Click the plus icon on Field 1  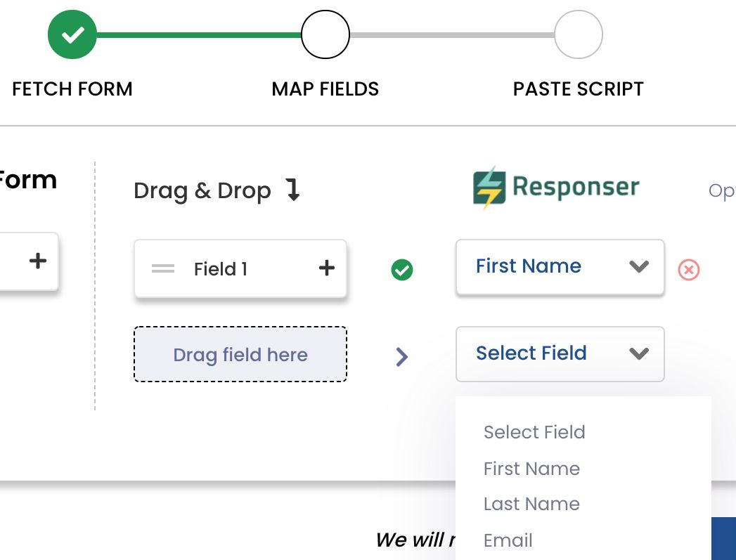click(326, 268)
